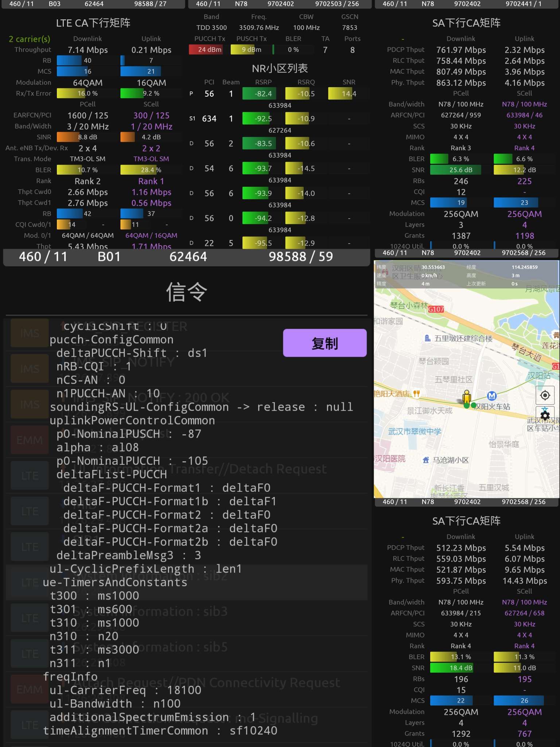Select NR cell row PCI 54 beam 6
Viewport: 560px width, 747px height.
[x=280, y=168]
